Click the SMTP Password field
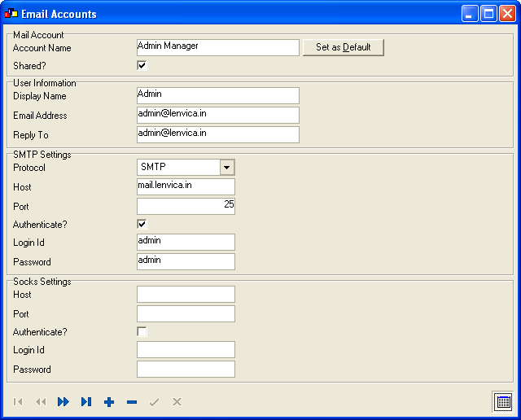Screen dimensions: 521x420 186,261
